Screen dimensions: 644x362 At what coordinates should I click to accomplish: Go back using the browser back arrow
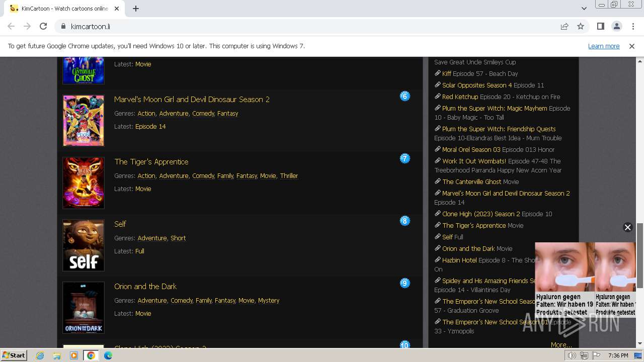pos(11,26)
